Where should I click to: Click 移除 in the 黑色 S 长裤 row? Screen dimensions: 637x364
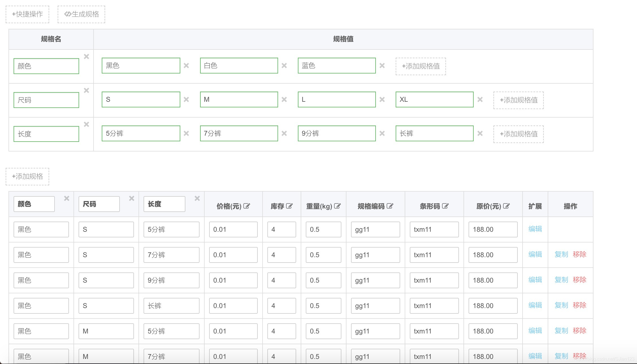[579, 305]
